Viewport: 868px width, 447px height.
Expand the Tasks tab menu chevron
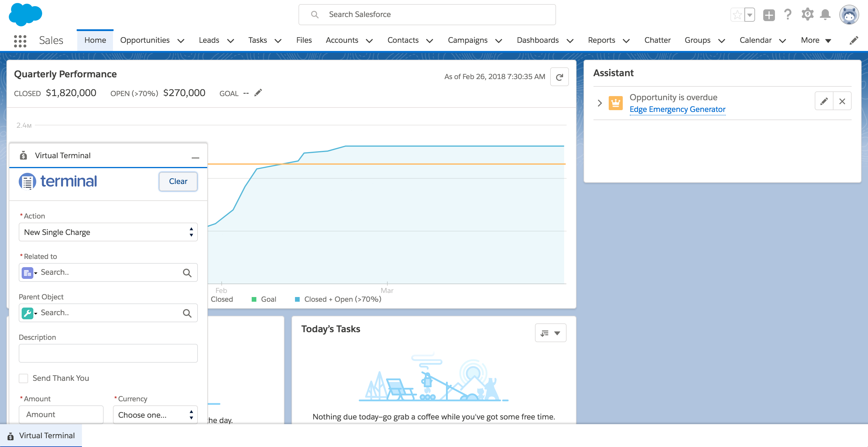(278, 41)
